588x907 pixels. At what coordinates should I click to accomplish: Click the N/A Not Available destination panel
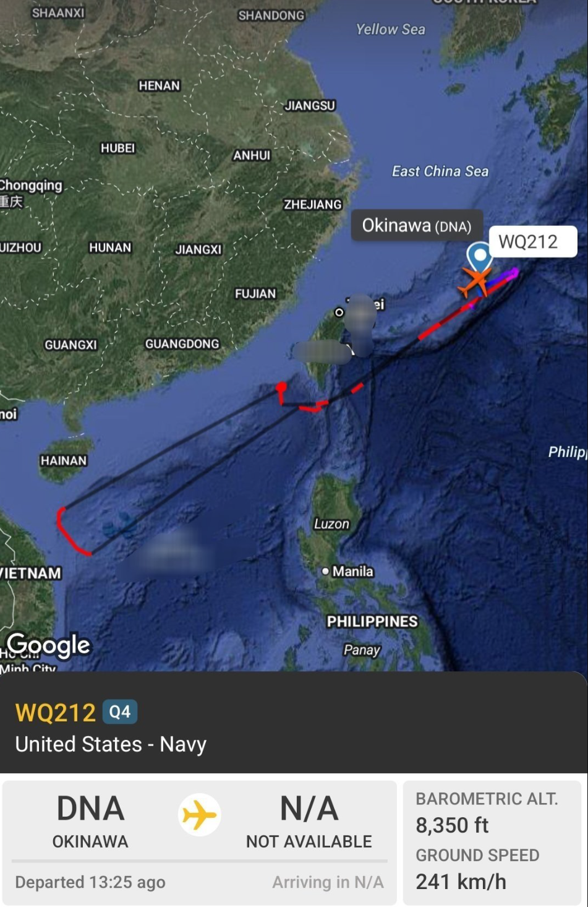pyautogui.click(x=309, y=821)
